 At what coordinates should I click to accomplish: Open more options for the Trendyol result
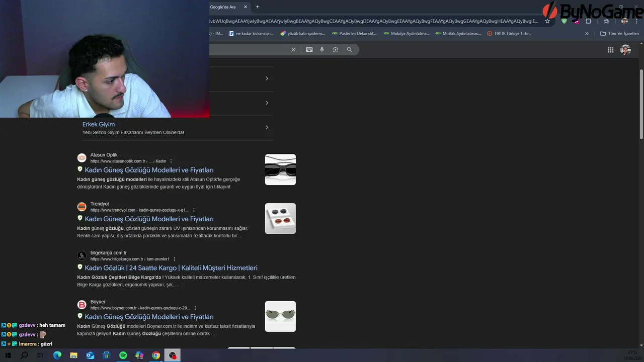click(x=194, y=210)
